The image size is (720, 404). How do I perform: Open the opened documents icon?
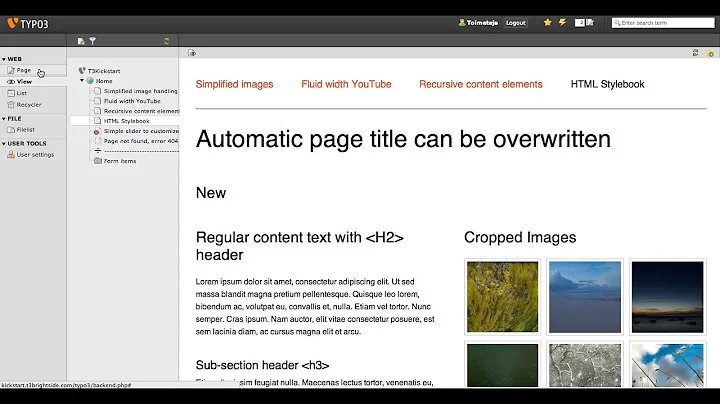[590, 22]
